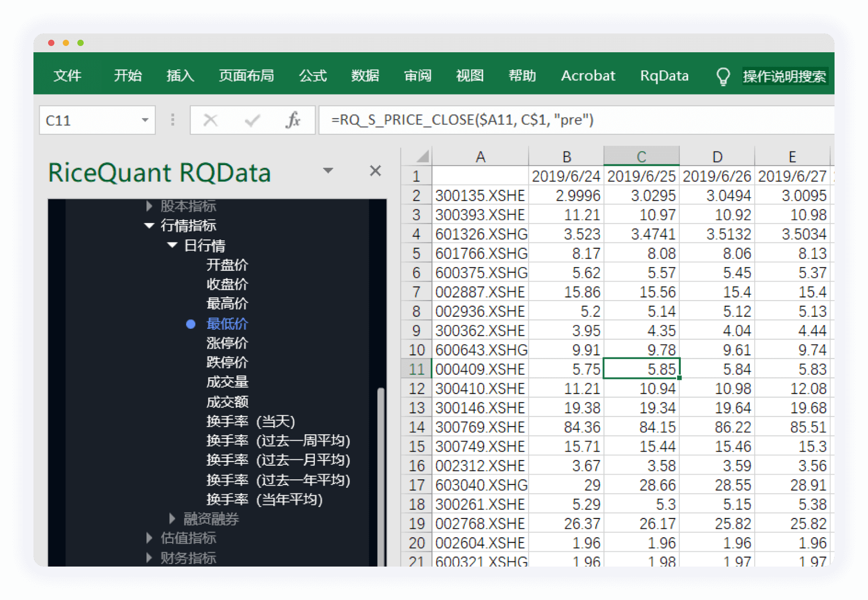The width and height of the screenshot is (868, 600).
Task: Expand the 融资融券 tree node
Action: 172,518
